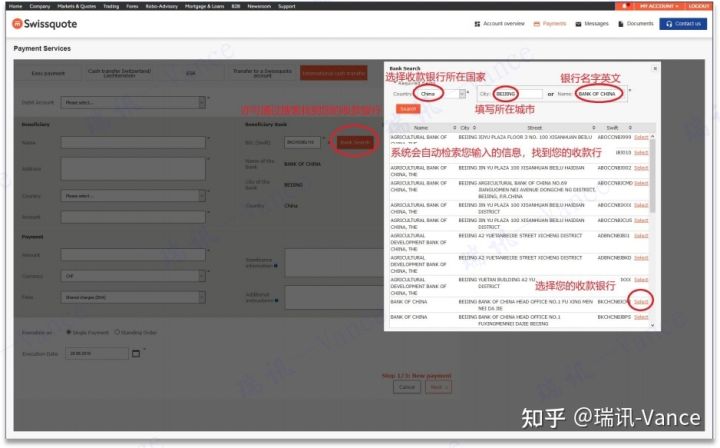The width and height of the screenshot is (720, 448).
Task: Click the Cancel button
Action: 406,387
